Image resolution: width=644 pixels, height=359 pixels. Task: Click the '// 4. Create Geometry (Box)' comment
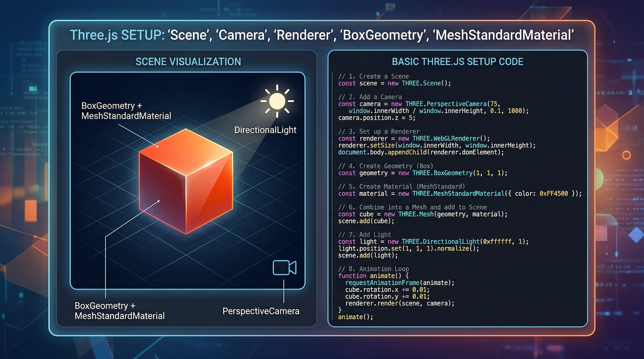pyautogui.click(x=385, y=166)
